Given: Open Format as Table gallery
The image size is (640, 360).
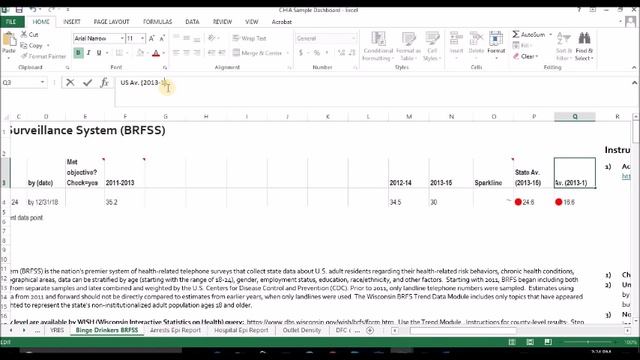Looking at the screenshot, I should coord(408,46).
